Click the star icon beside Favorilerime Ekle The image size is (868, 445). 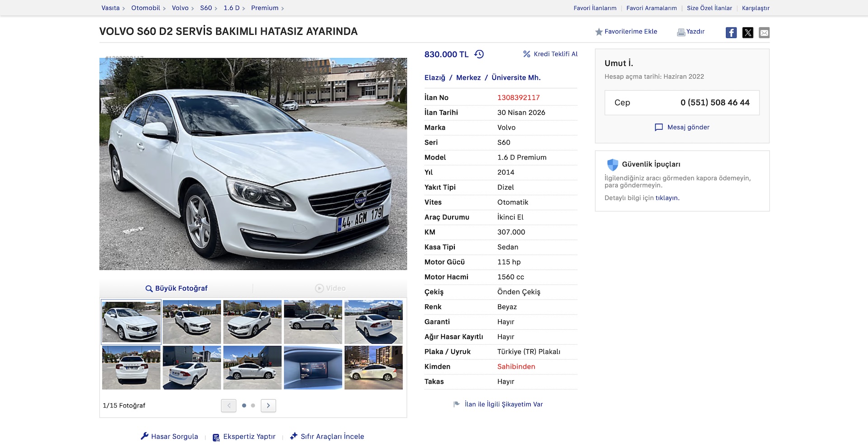(x=599, y=32)
